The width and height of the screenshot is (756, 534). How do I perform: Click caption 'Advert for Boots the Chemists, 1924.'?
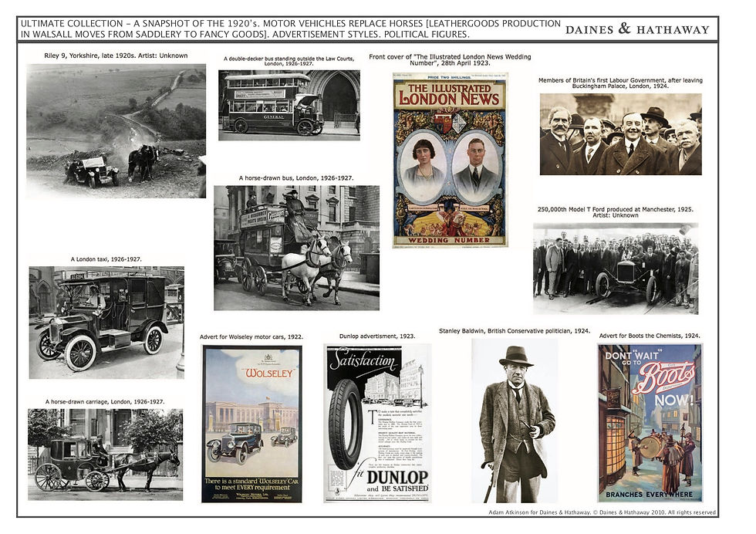click(x=650, y=335)
